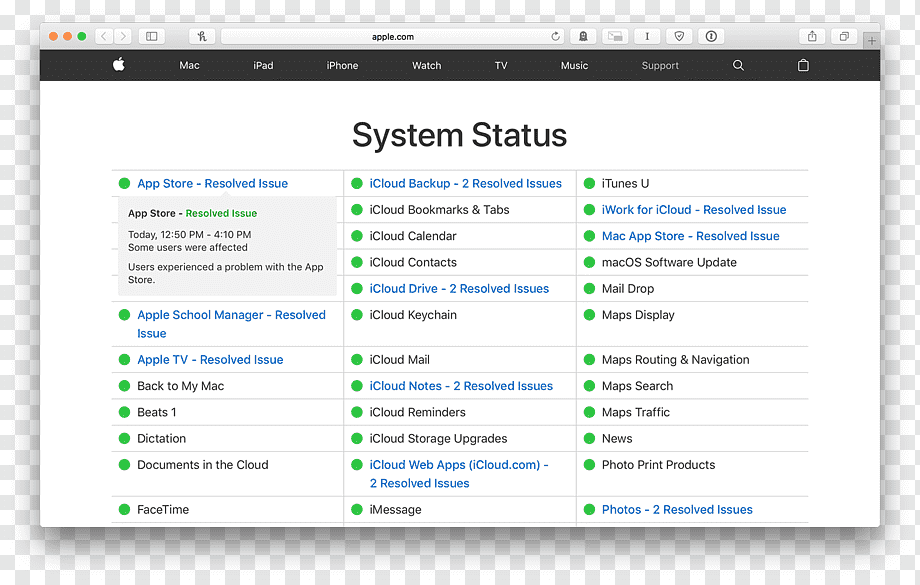This screenshot has height=585, width=920.
Task: Select the 'iCloud Storage Upgrades' text
Action: (x=438, y=439)
